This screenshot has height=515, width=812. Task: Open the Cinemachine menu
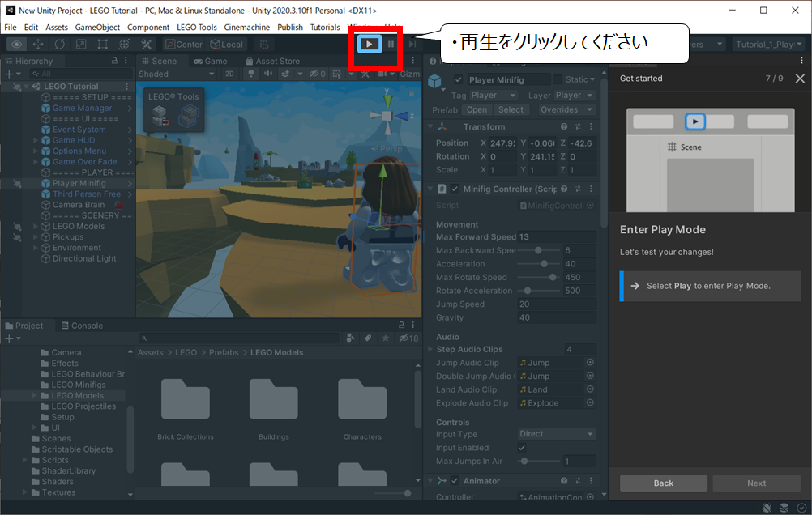coord(246,27)
